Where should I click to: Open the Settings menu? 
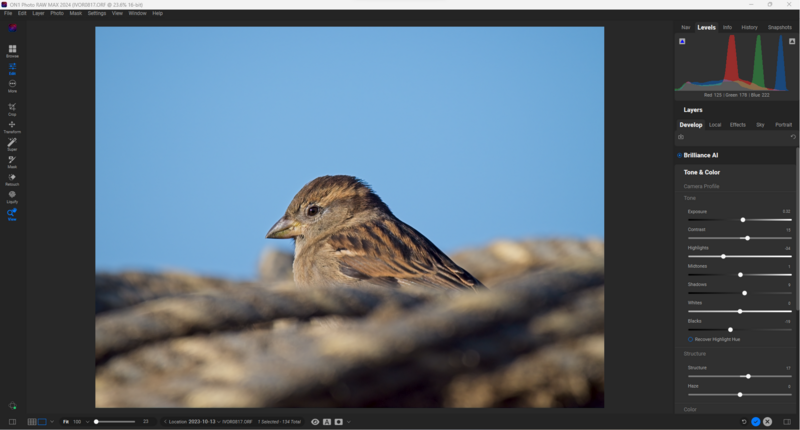click(x=96, y=13)
